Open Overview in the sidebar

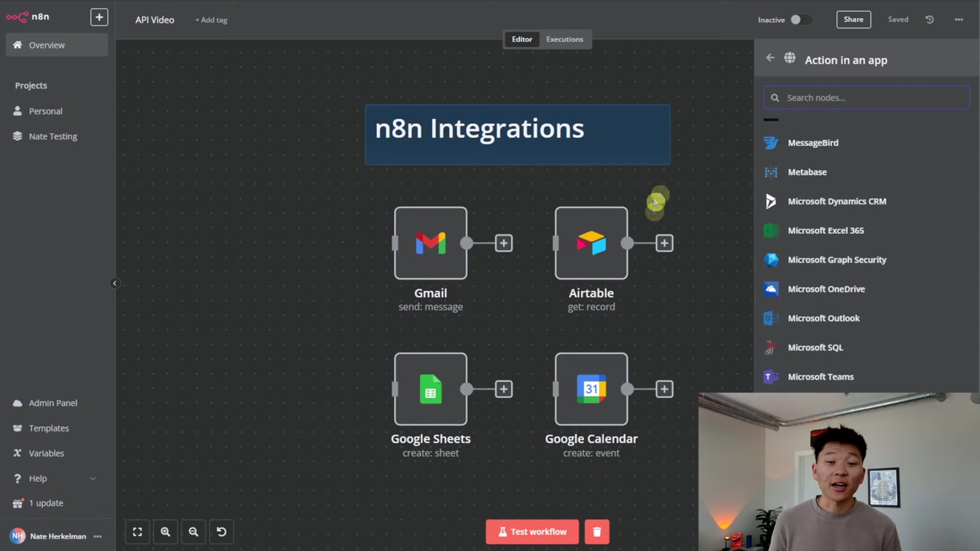click(57, 45)
